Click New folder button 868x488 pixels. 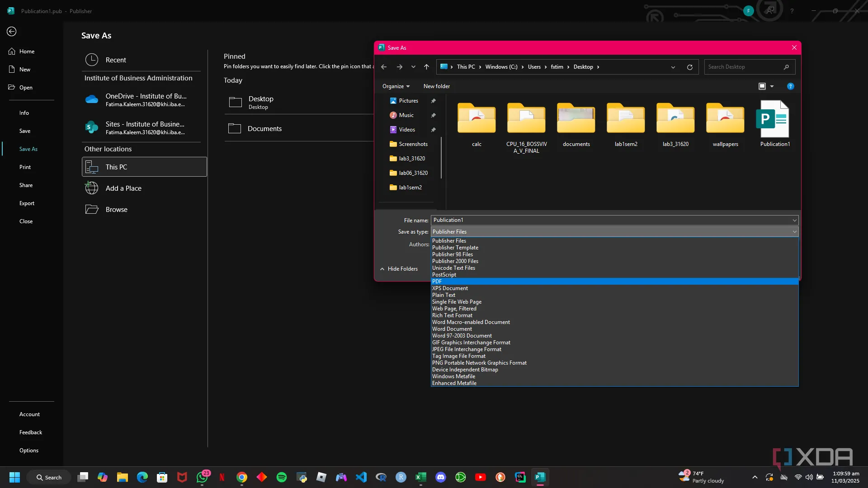[x=437, y=86]
